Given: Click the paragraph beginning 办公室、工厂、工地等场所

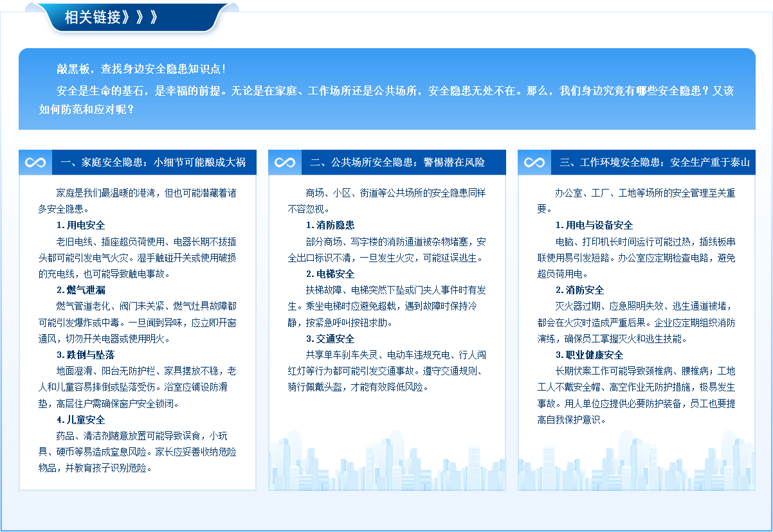Looking at the screenshot, I should tap(637, 200).
